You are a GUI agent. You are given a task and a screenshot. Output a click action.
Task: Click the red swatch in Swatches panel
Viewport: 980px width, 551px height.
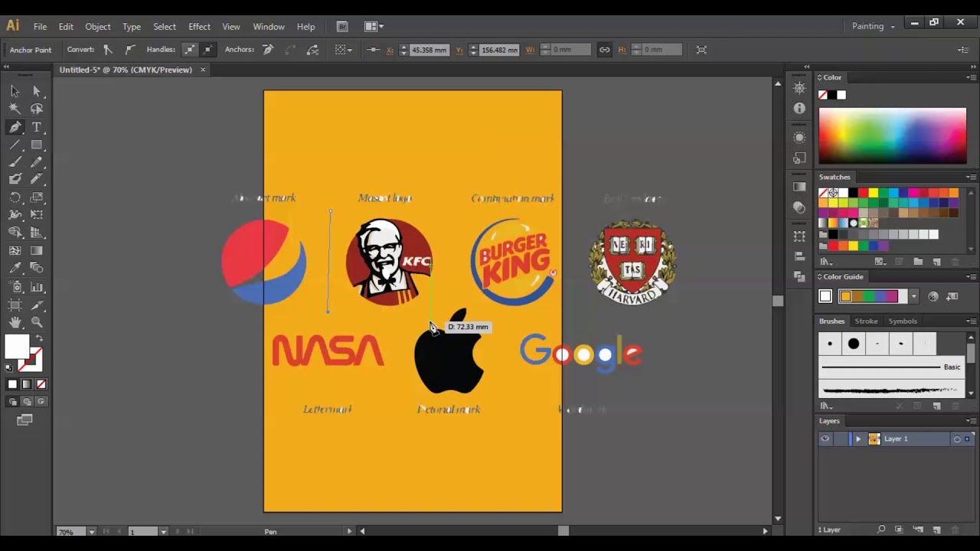[863, 193]
